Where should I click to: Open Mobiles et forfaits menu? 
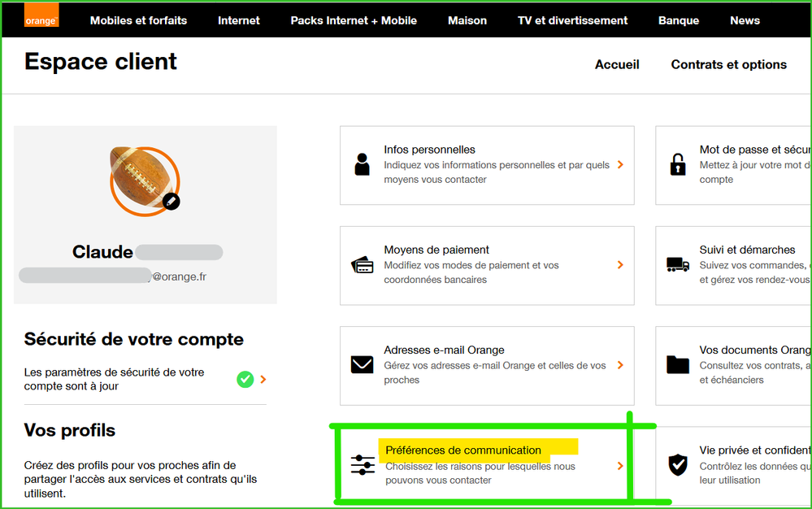click(x=138, y=20)
